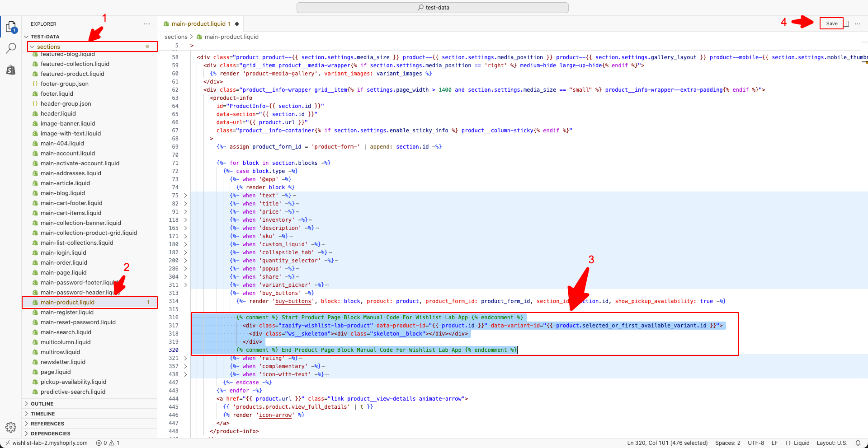Open the Explorer view icon
The height and width of the screenshot is (448, 868).
click(11, 27)
